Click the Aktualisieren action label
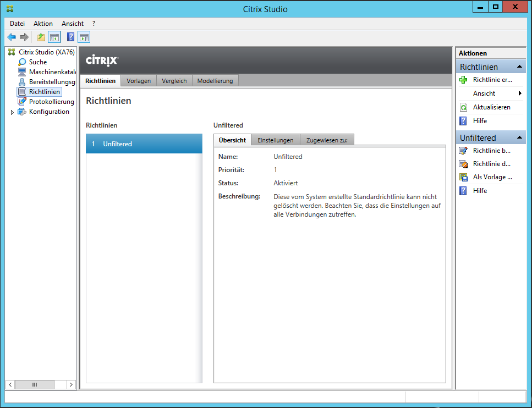 (492, 107)
